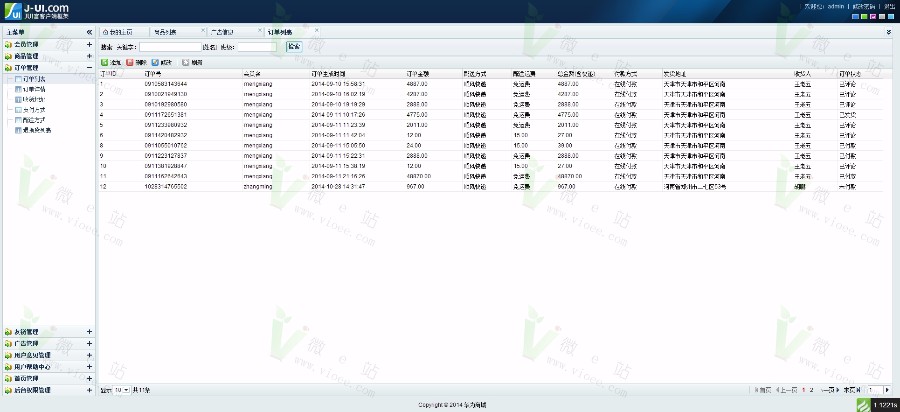This screenshot has height=412, width=900.
Task: Click the home icon on the 我的主页 tab
Action: [105, 32]
